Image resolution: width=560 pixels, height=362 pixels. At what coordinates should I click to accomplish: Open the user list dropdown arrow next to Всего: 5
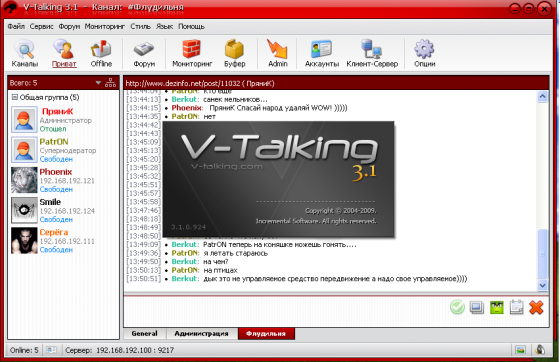tap(98, 83)
